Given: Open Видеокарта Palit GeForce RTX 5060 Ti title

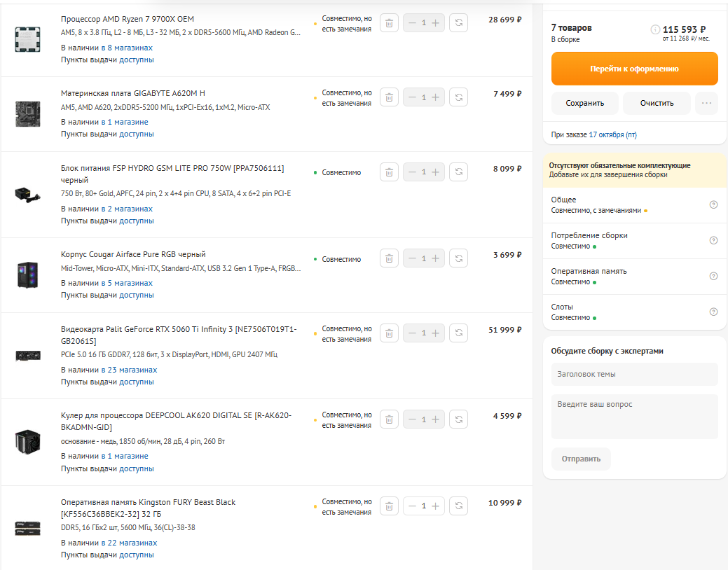Looking at the screenshot, I should 179,335.
